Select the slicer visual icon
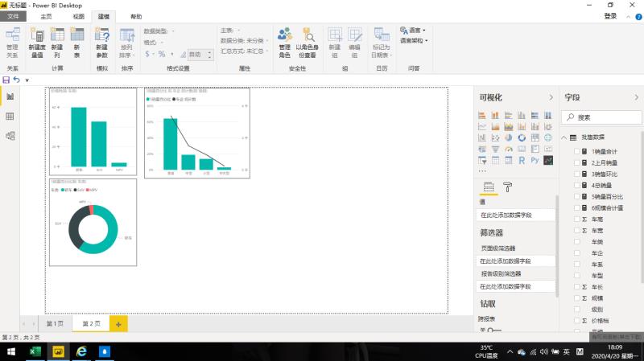 pyautogui.click(x=482, y=160)
